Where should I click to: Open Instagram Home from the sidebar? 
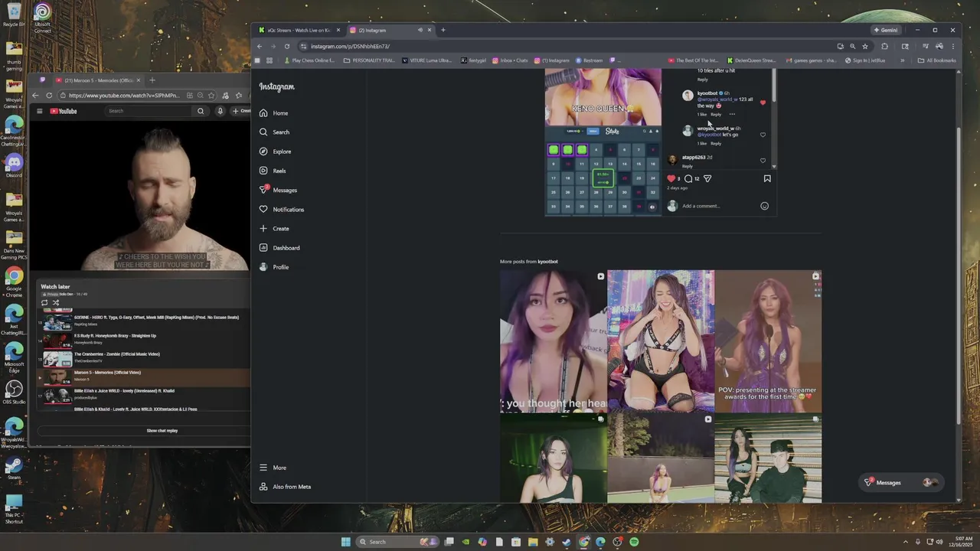coord(273,113)
